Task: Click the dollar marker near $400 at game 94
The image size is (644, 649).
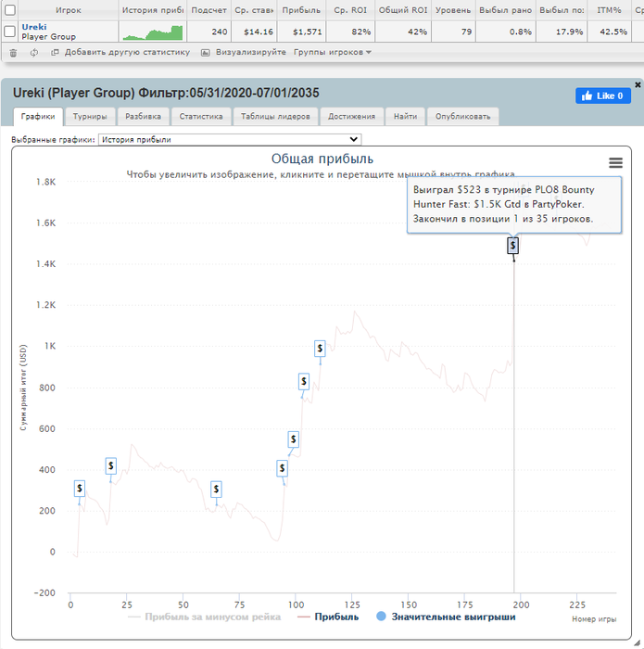Action: [282, 468]
